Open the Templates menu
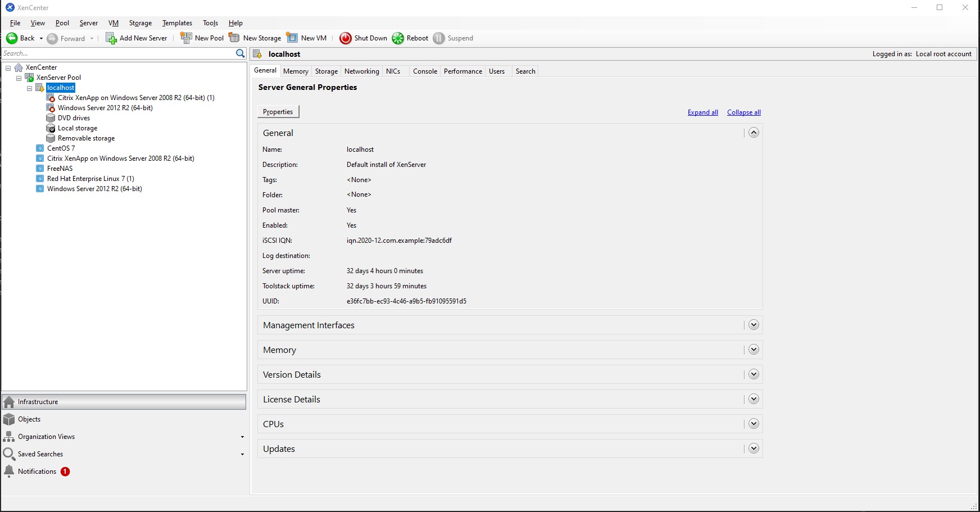Viewport: 980px width, 512px height. tap(177, 23)
